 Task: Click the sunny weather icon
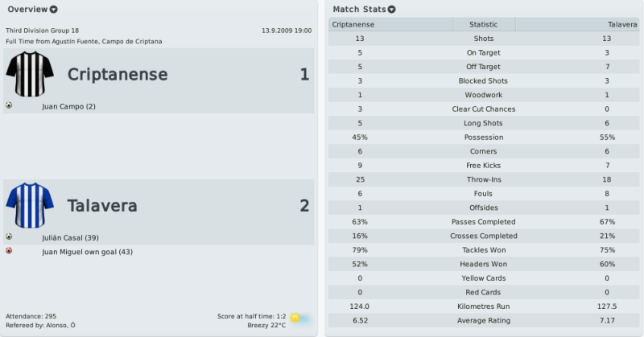pyautogui.click(x=299, y=318)
